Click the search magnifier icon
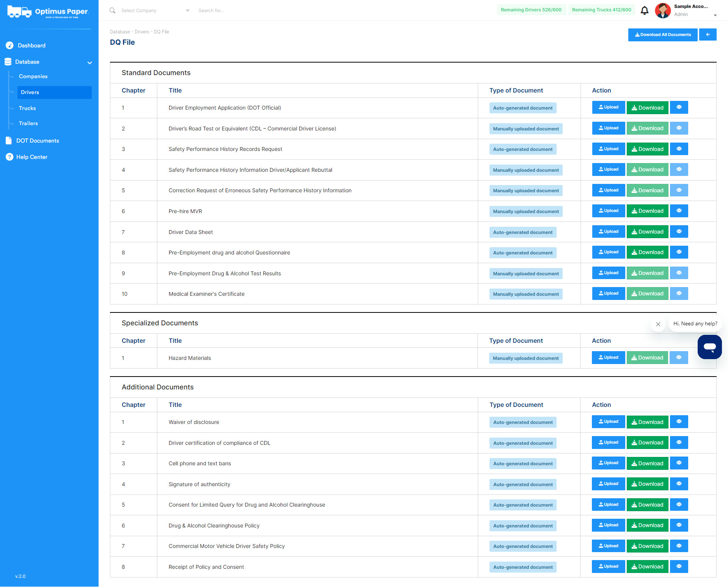 [113, 10]
